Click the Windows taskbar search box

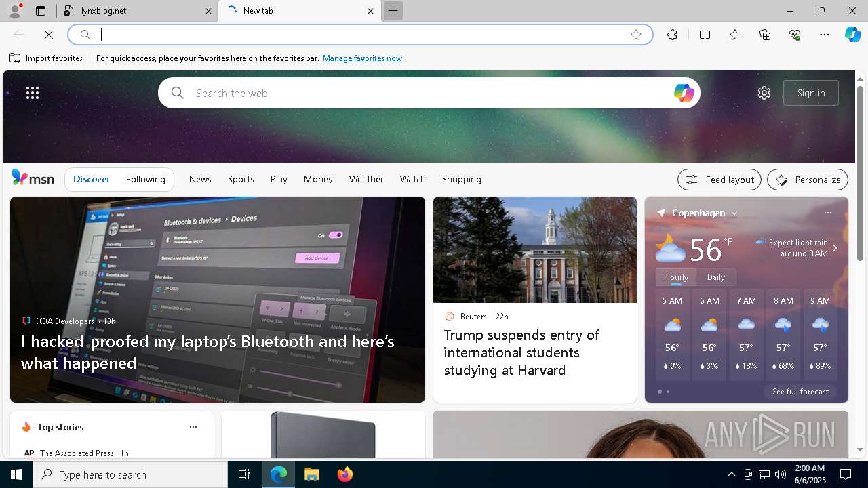tap(130, 474)
